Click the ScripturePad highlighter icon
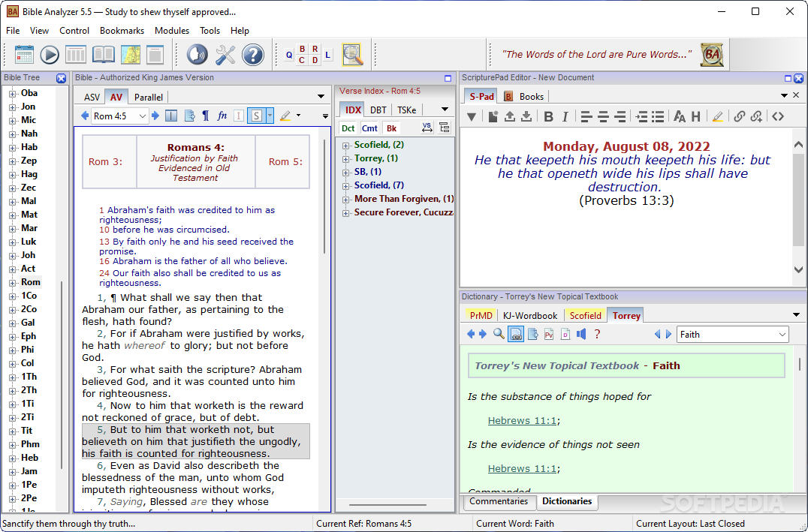Image resolution: width=808 pixels, height=532 pixels. tap(718, 117)
